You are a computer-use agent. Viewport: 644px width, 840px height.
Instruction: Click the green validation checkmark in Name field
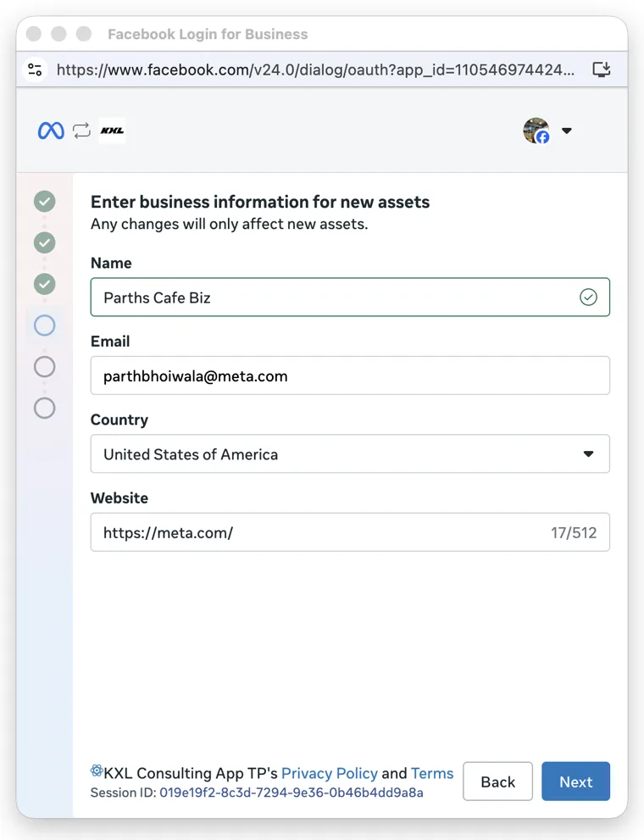tap(588, 297)
